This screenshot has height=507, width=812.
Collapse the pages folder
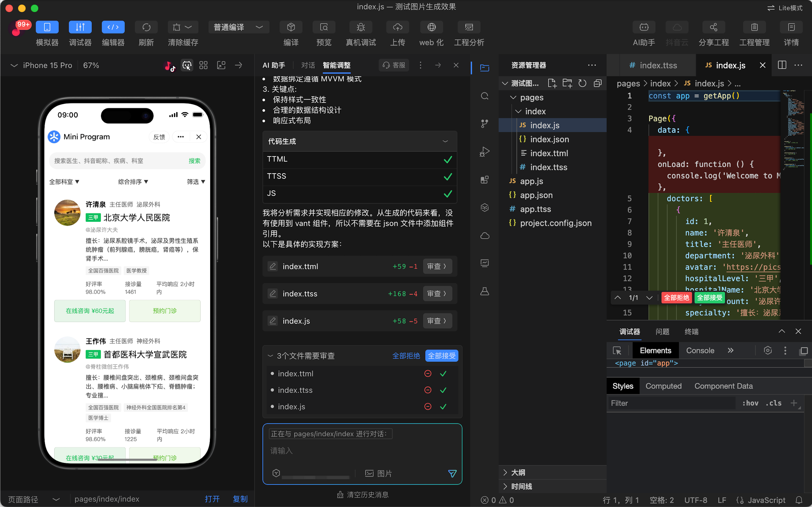click(513, 98)
